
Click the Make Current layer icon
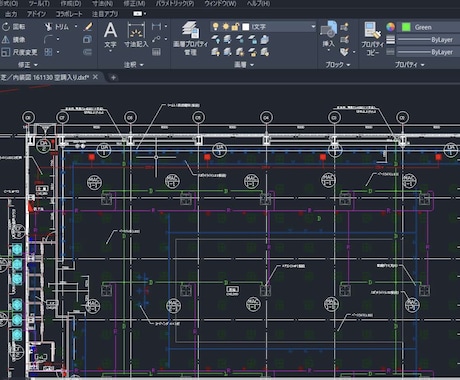(265, 40)
